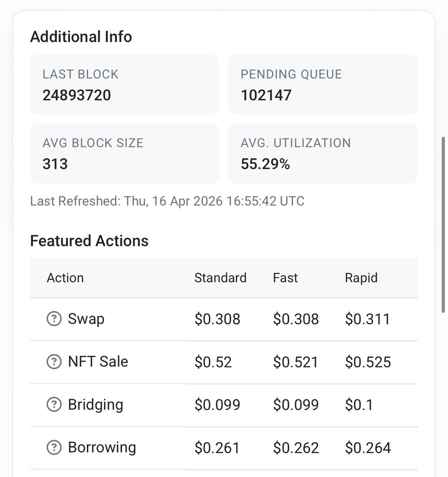Click the Bridging rapid price $0.1
The width and height of the screenshot is (448, 477).
point(359,405)
